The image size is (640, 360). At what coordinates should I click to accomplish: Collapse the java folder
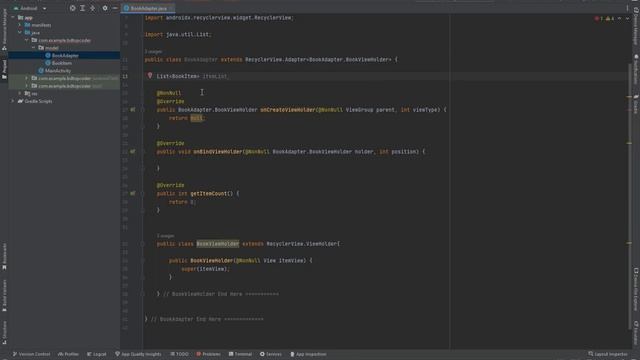tap(20, 33)
